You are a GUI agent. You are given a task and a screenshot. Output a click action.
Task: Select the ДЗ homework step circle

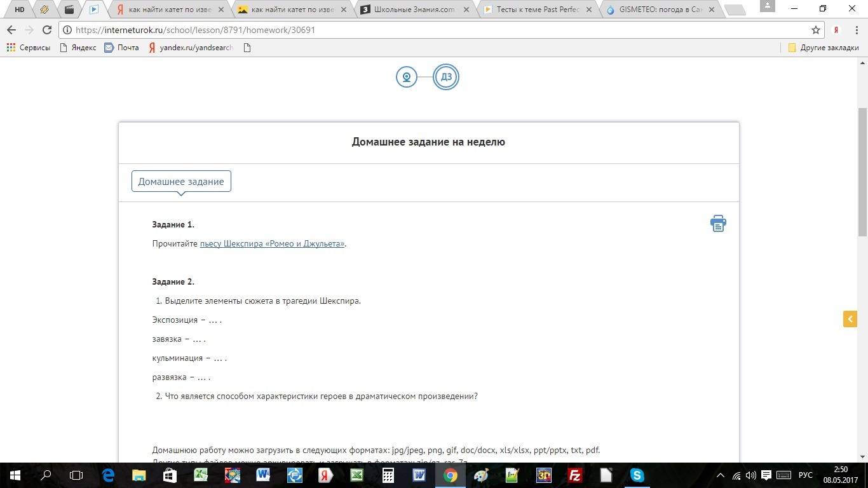(x=446, y=78)
